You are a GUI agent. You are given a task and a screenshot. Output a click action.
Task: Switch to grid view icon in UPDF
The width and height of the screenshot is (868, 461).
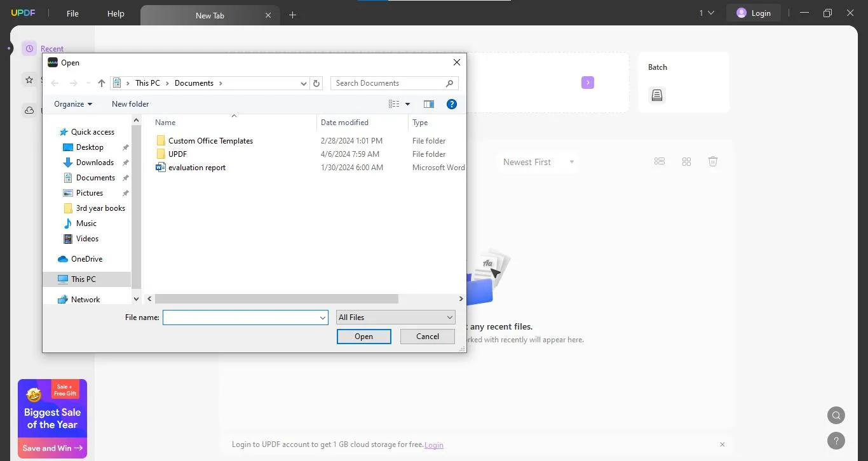[686, 162]
